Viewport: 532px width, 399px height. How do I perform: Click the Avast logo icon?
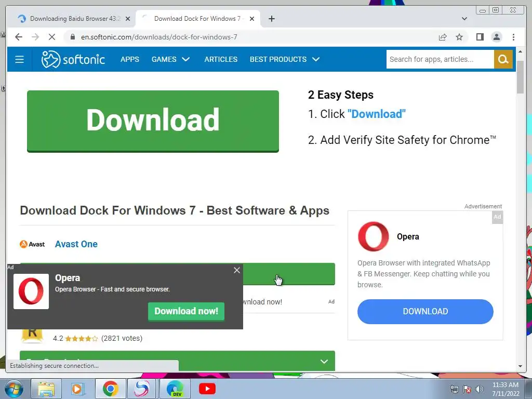click(32, 244)
